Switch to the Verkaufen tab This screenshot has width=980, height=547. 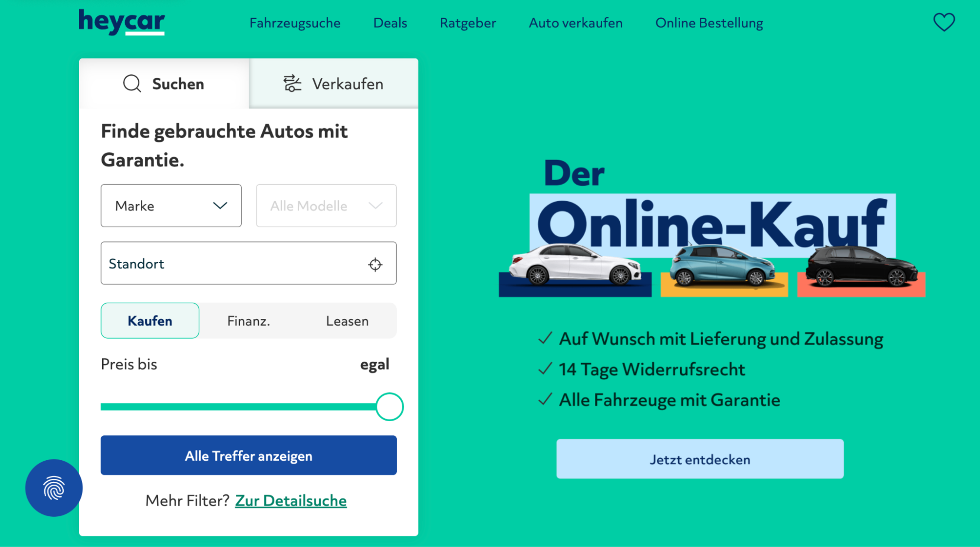click(x=334, y=83)
